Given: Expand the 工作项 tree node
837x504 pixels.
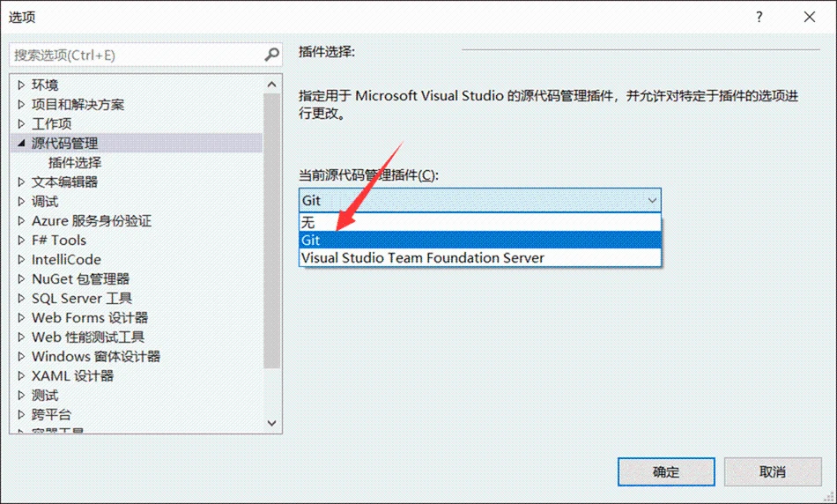Looking at the screenshot, I should pyautogui.click(x=21, y=123).
